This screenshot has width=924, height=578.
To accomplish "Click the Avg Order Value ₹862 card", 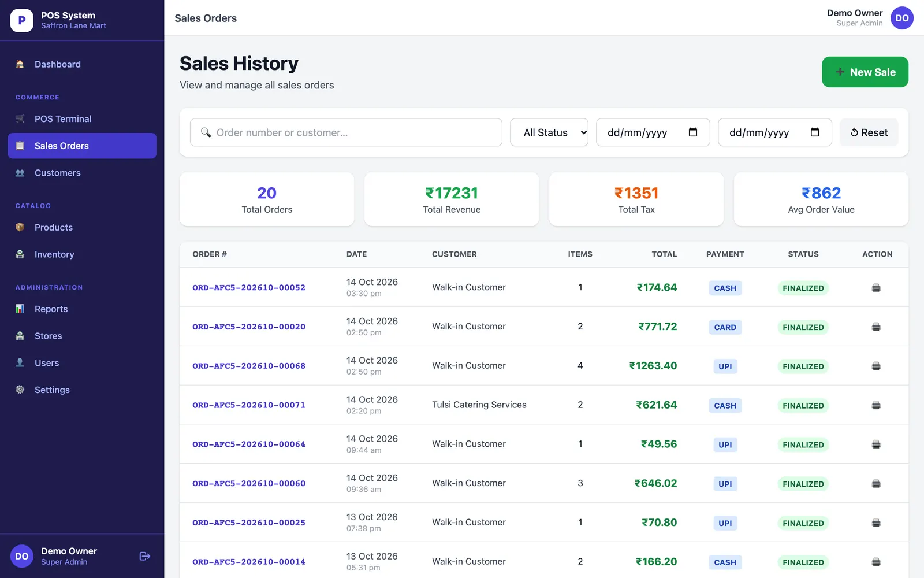I will point(821,199).
